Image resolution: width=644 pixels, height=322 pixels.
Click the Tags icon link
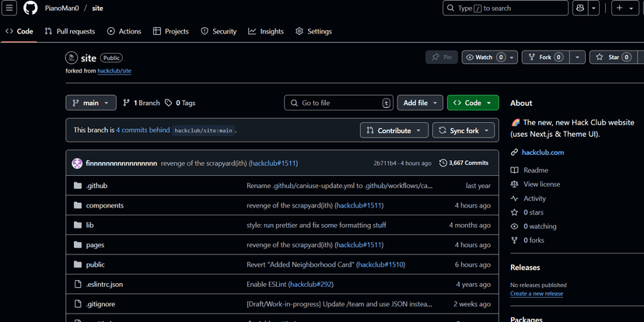[180, 103]
